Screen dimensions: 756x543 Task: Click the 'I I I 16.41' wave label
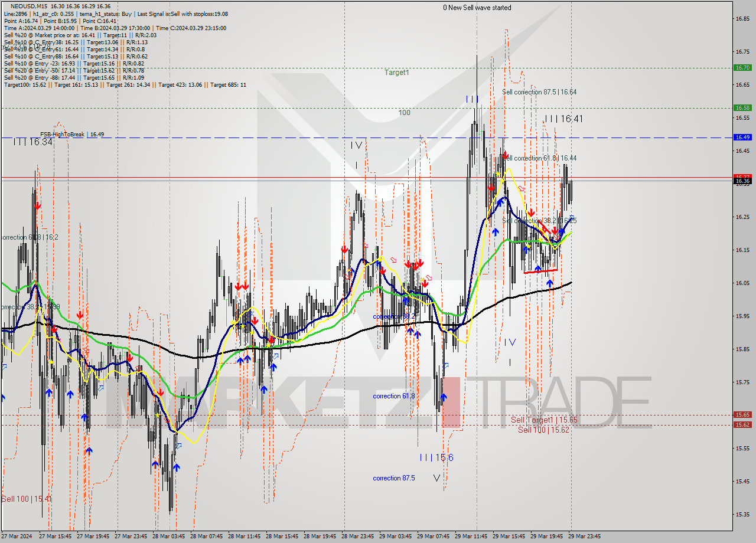564,119
